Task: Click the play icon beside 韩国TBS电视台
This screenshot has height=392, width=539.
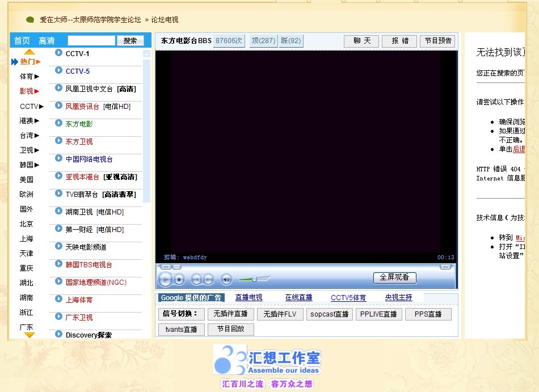Action: [x=59, y=264]
